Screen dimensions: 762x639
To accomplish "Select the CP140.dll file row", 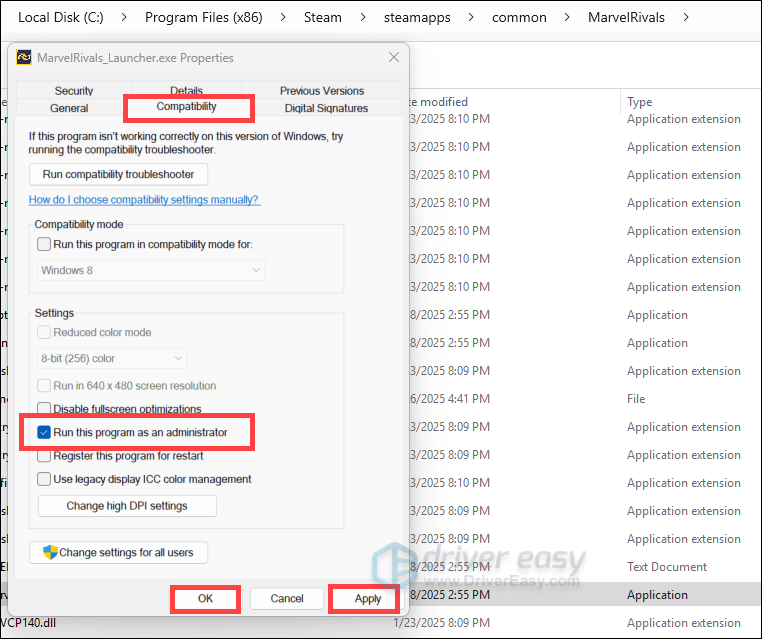I will click(381, 623).
